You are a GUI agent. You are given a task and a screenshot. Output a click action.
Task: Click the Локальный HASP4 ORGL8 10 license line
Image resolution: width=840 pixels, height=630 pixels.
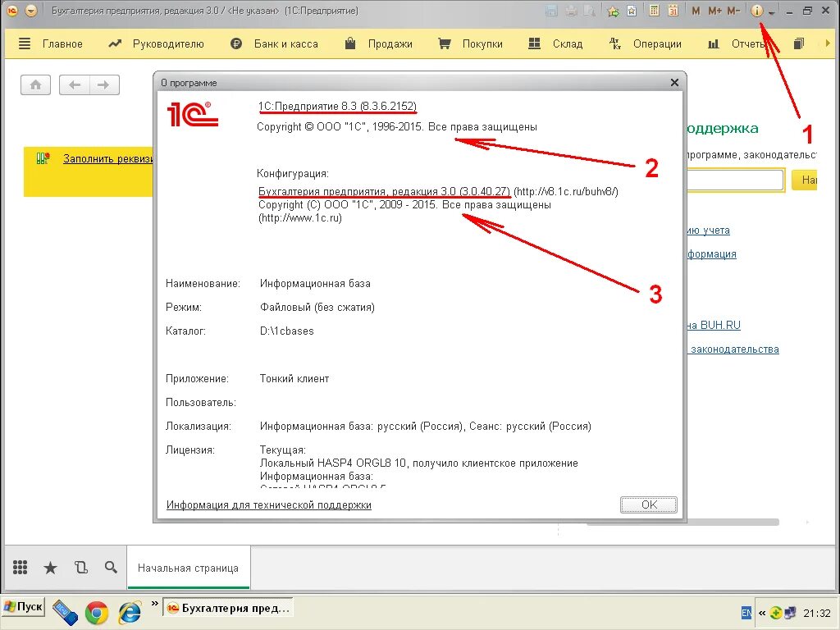(x=419, y=463)
